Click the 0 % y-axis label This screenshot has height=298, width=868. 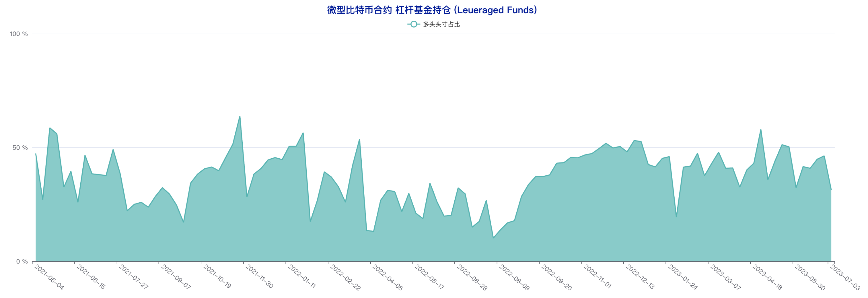pyautogui.click(x=22, y=262)
